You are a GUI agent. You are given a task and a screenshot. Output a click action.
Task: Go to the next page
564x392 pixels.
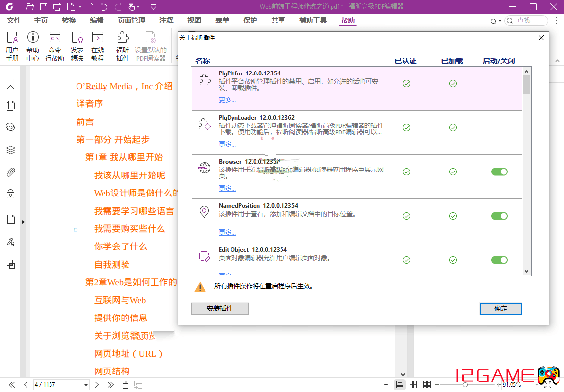tap(97, 385)
